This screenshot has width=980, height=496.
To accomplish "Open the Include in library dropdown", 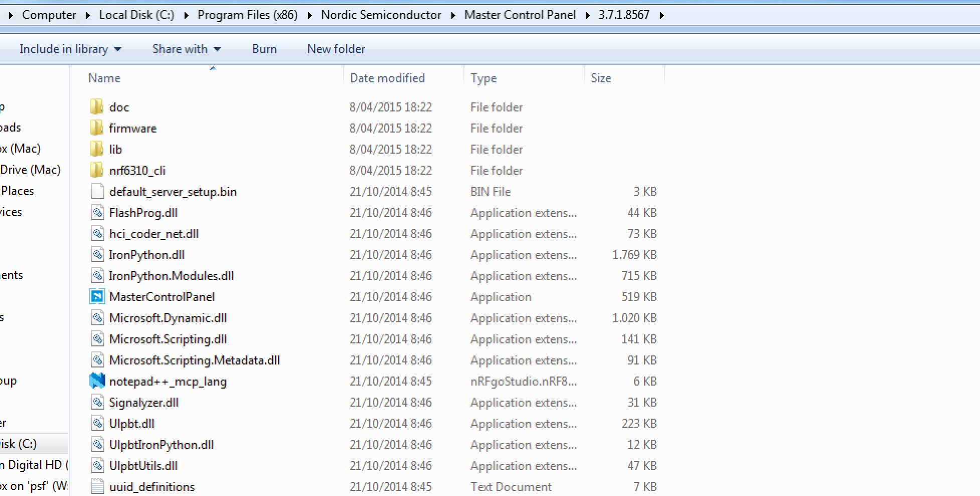I will [70, 49].
